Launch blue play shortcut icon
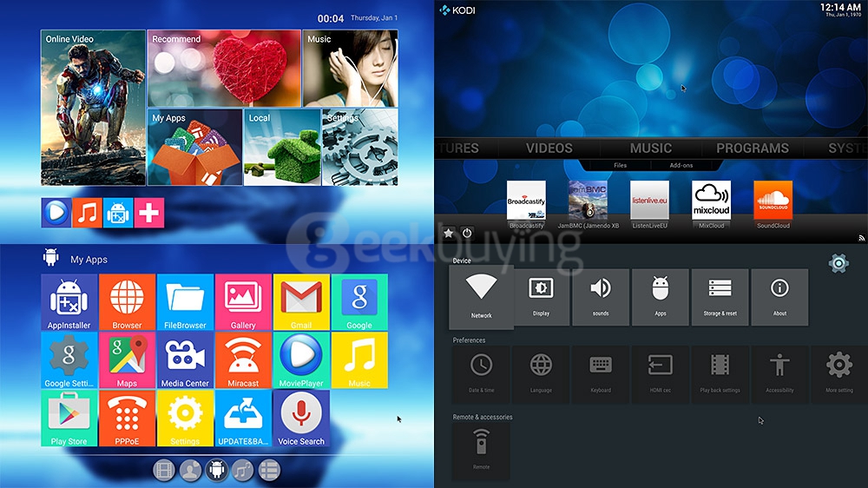This screenshot has width=868, height=488. pyautogui.click(x=56, y=213)
